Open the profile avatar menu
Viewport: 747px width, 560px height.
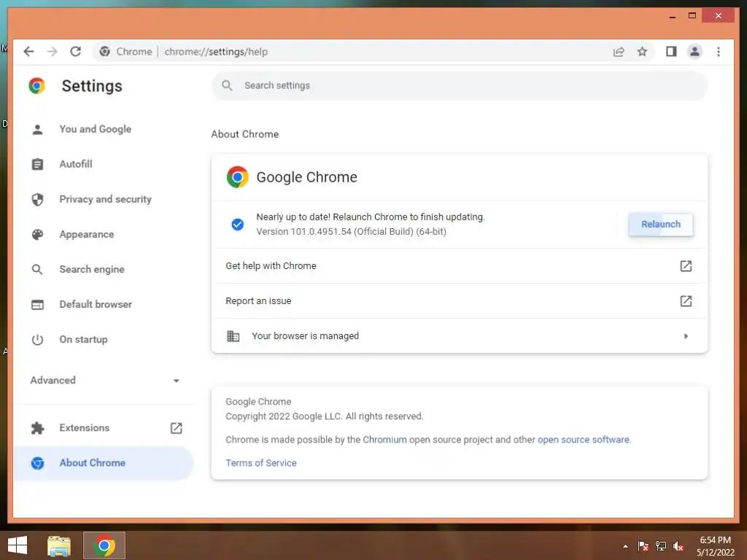[x=694, y=52]
